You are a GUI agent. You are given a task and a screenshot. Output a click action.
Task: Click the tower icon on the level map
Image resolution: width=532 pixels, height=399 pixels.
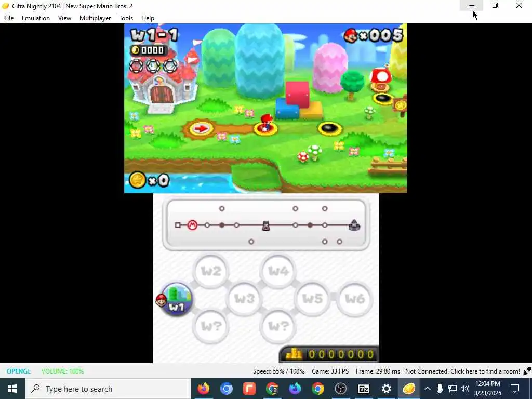point(266,225)
